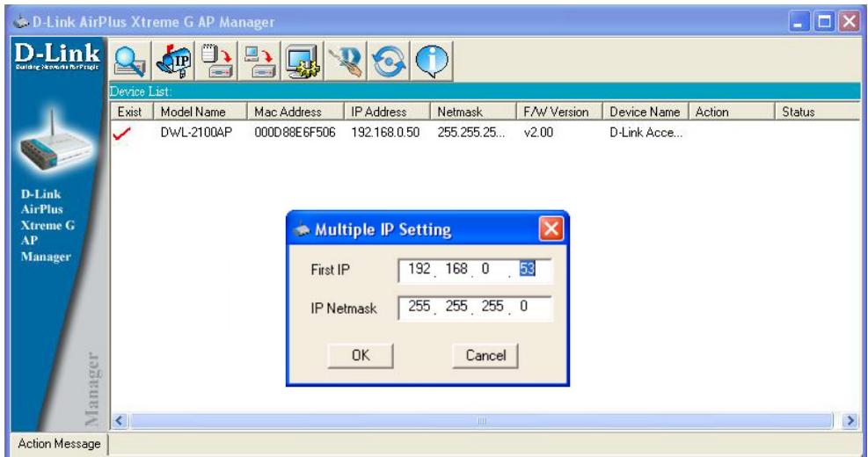Viewport: 868px width, 457px height.
Task: Click the First IP label
Action: 330,270
